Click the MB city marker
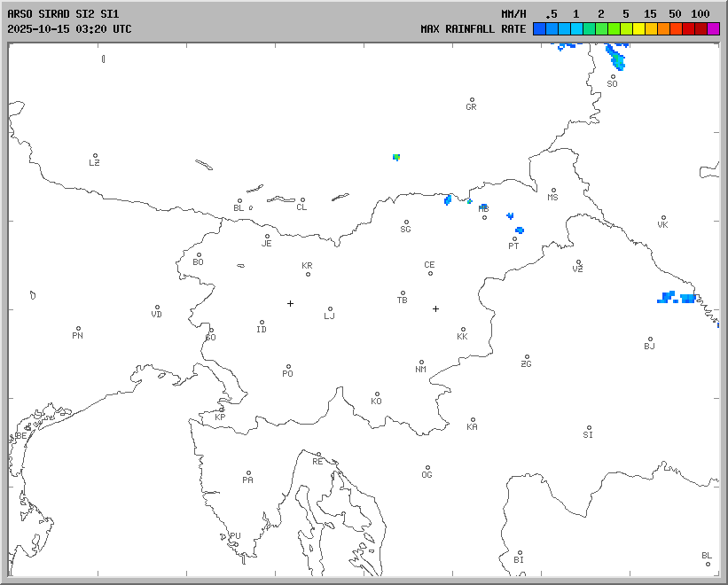This screenshot has height=585, width=728. click(484, 217)
